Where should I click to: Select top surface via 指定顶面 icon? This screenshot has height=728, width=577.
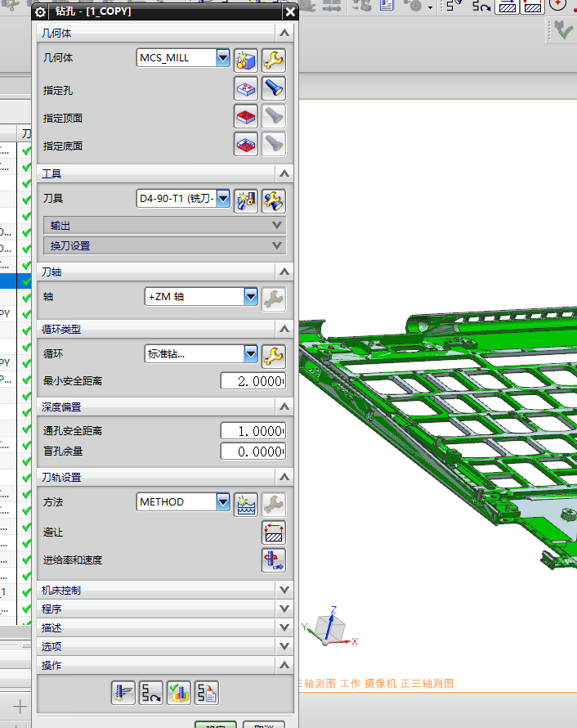[246, 116]
